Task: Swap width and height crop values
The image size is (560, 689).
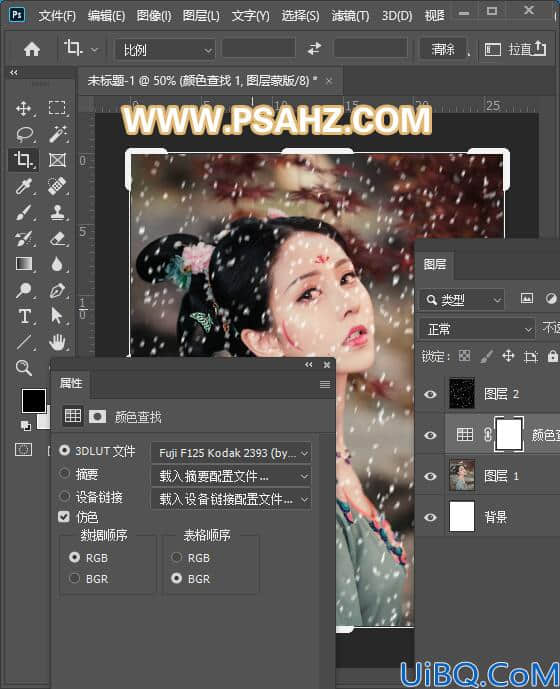Action: pos(314,48)
